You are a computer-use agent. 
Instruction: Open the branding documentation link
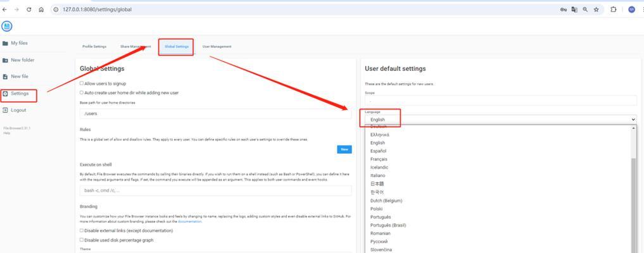190,221
